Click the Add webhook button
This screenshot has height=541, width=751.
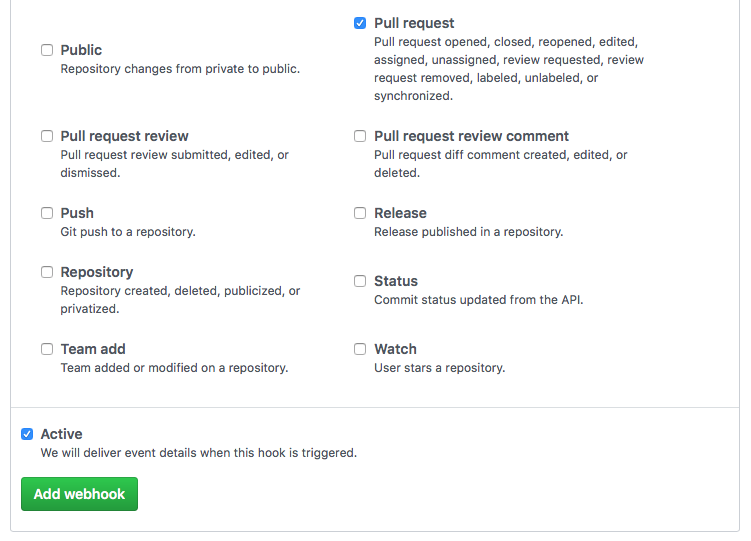tap(80, 494)
